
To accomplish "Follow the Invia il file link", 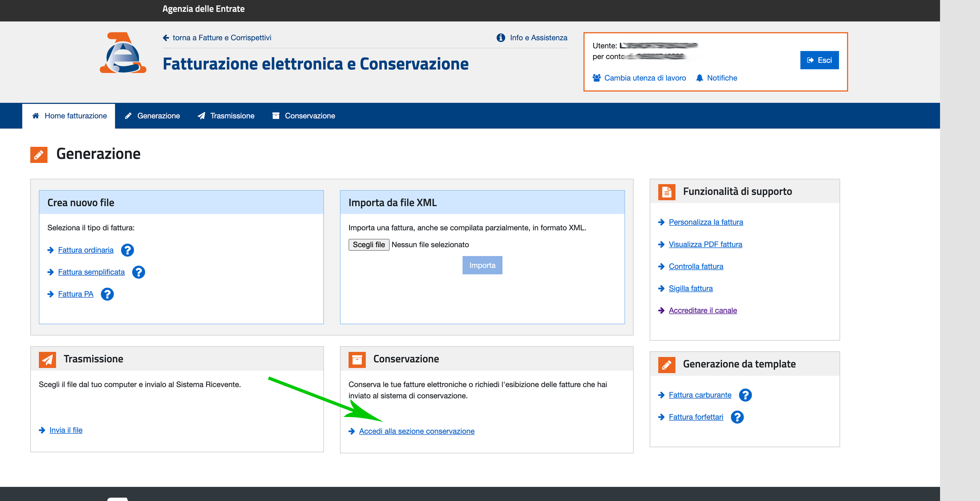I will click(66, 430).
